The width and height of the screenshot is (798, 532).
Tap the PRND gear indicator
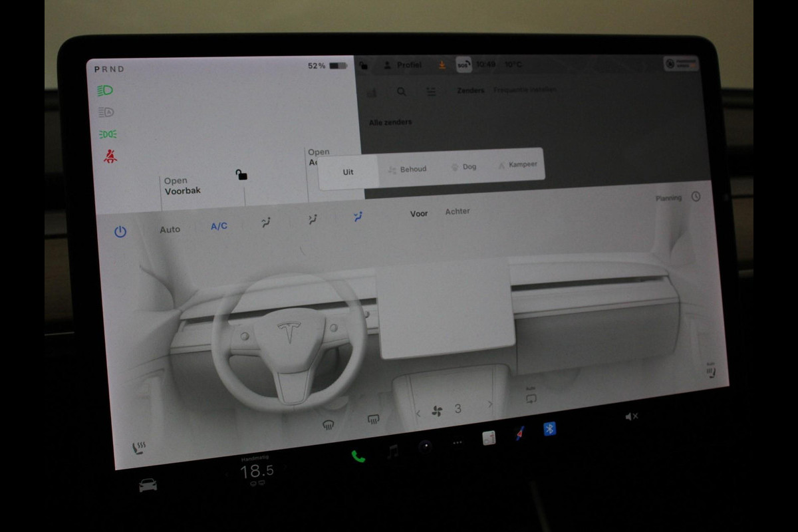point(109,69)
